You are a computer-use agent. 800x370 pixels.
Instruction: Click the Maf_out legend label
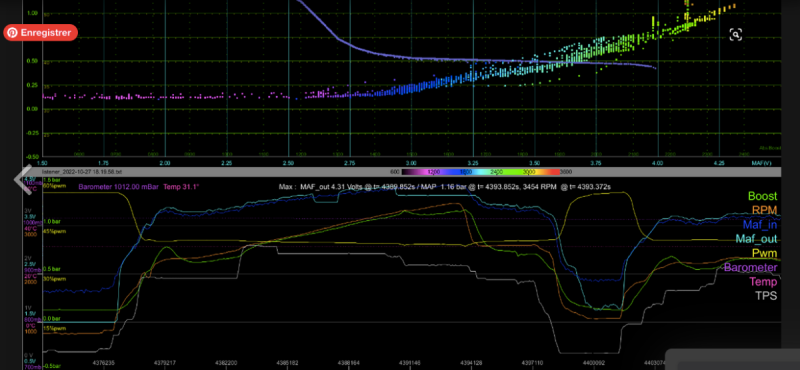[757, 239]
